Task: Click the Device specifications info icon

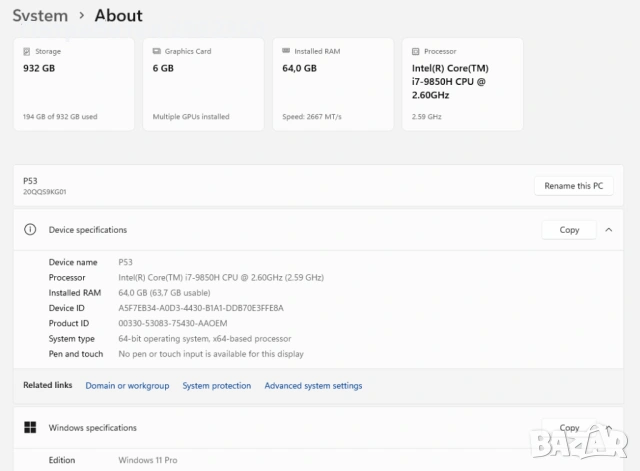Action: click(30, 230)
